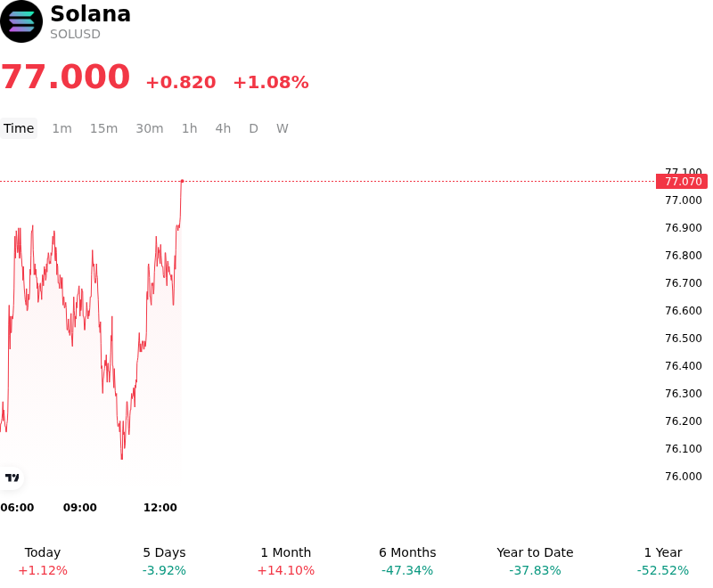
Task: Select the Time chart interval
Action: coord(19,128)
